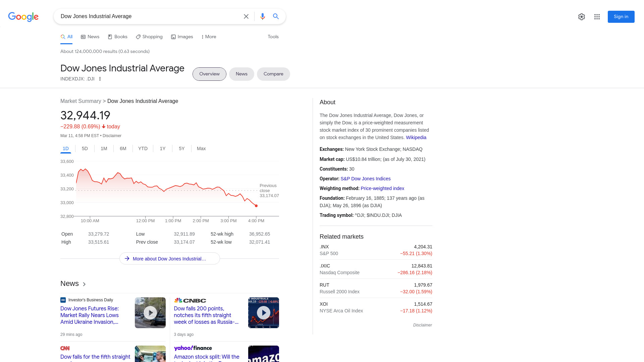This screenshot has width=644, height=362.
Task: Click into the search input field
Action: [x=149, y=16]
